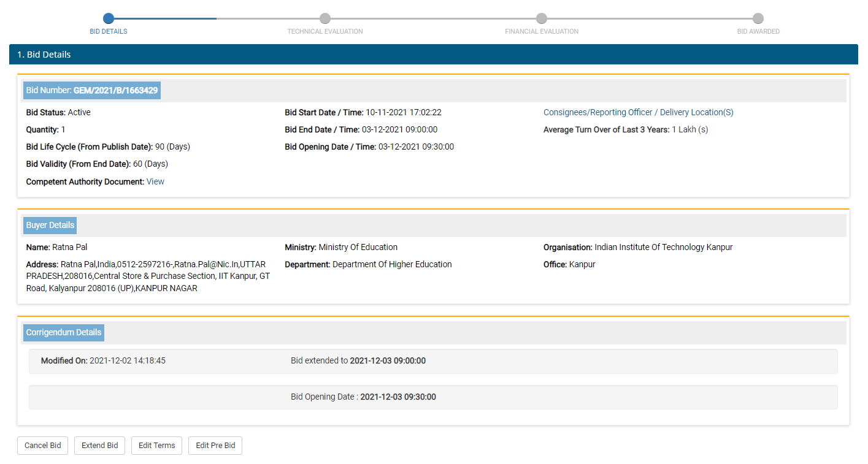Open Consignees/Reporting Officer / Delivery Location link

638,112
